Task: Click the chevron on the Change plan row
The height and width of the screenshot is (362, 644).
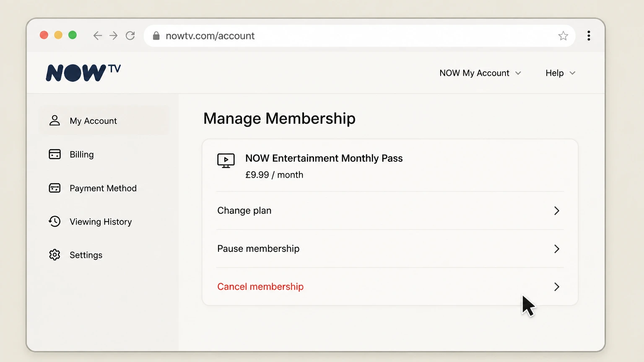Action: pyautogui.click(x=557, y=211)
